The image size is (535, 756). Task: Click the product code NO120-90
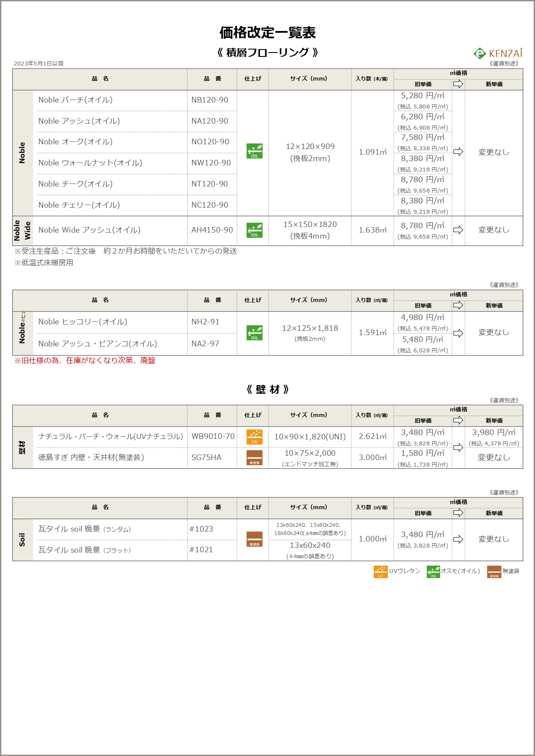[x=210, y=142]
